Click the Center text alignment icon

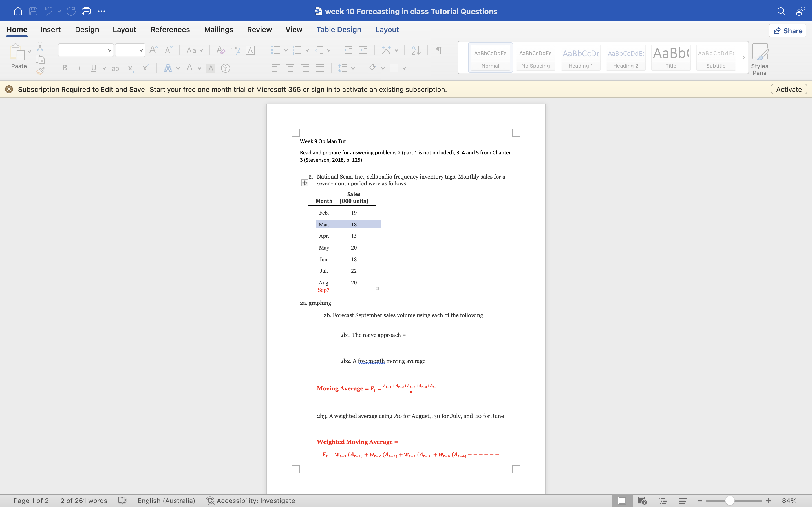(290, 68)
